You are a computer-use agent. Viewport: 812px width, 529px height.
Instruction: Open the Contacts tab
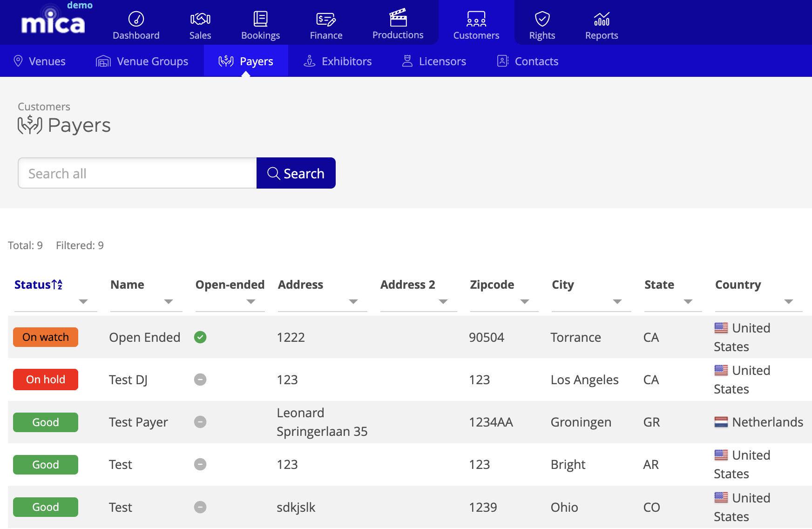click(x=527, y=61)
